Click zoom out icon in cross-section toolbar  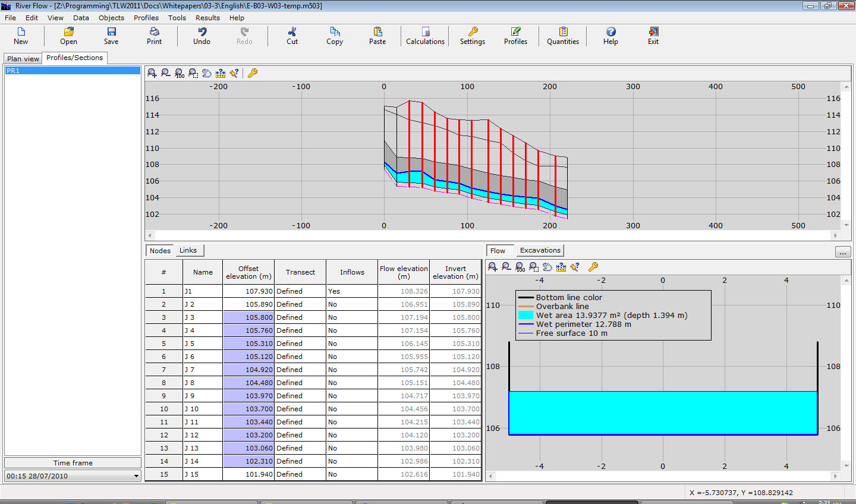click(x=506, y=267)
